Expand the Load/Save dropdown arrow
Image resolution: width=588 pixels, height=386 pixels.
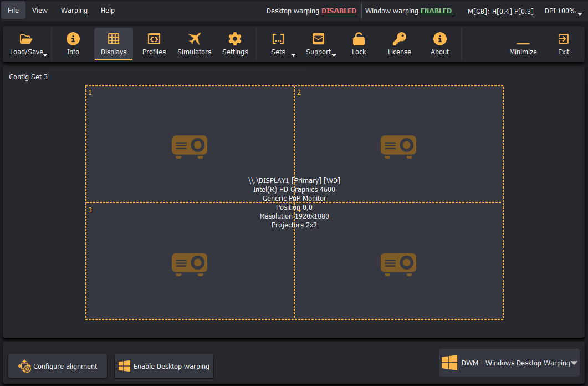pos(45,55)
